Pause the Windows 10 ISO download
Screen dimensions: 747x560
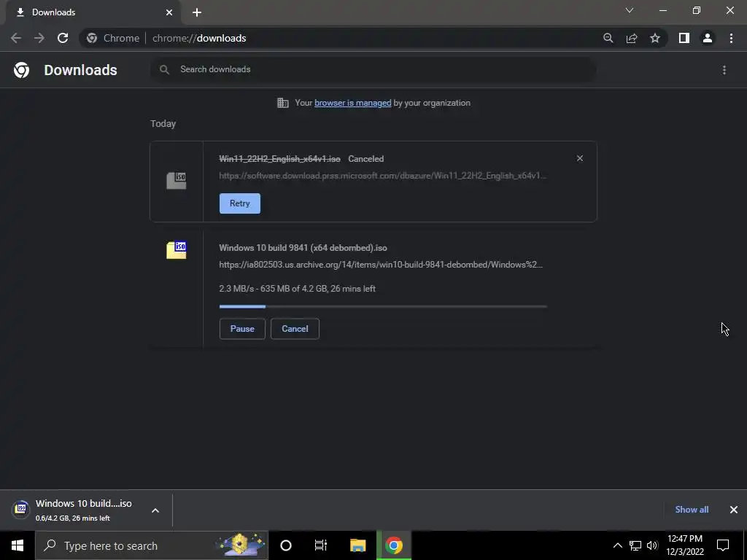tap(242, 329)
